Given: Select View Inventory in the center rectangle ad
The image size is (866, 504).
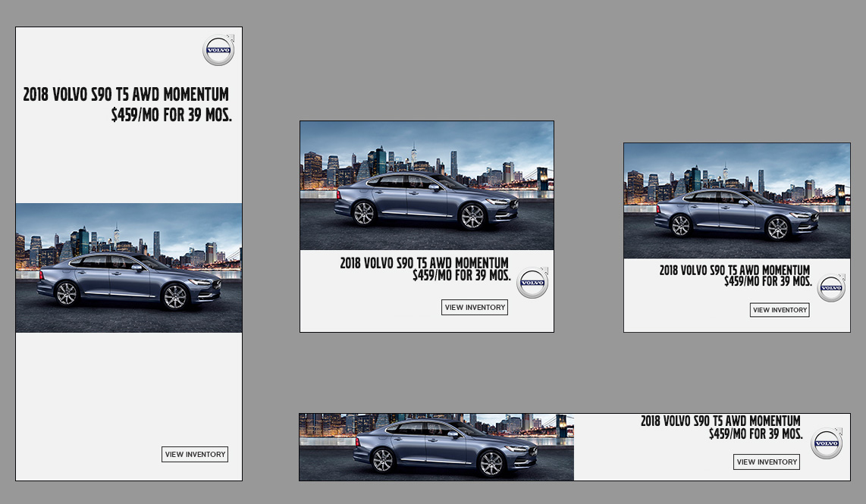Looking at the screenshot, I should coord(475,308).
